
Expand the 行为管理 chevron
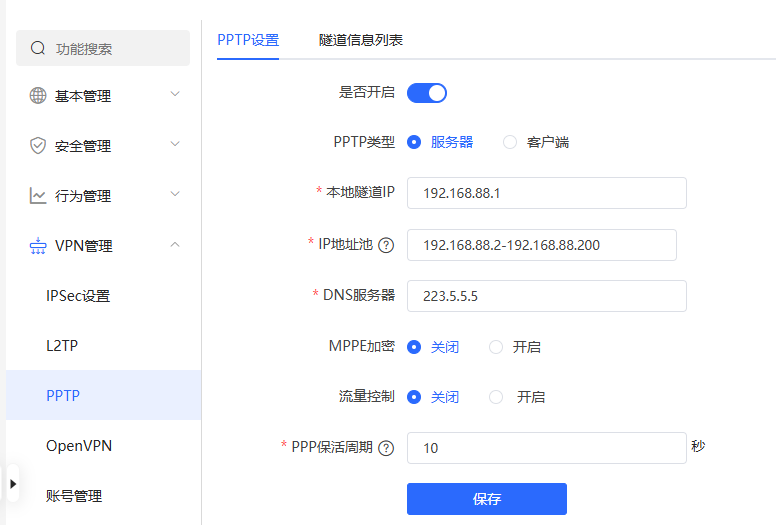(175, 194)
